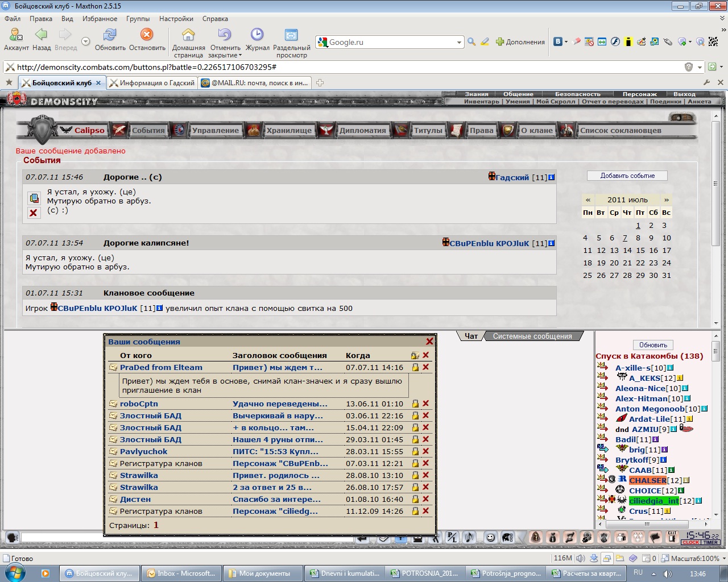The image size is (728, 582).
Task: Switch to the @MAIL.RU browser tab
Action: tap(255, 82)
